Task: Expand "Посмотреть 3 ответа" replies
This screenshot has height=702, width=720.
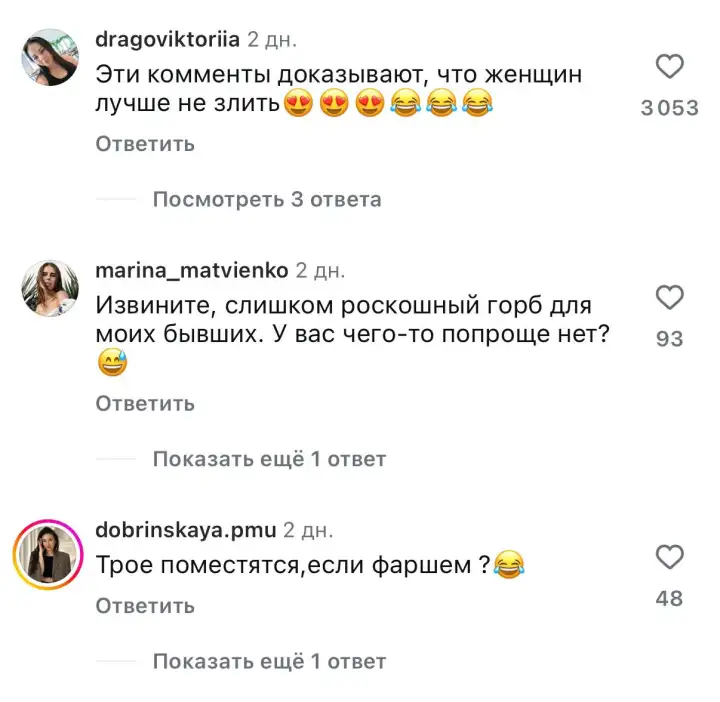Action: click(x=267, y=200)
